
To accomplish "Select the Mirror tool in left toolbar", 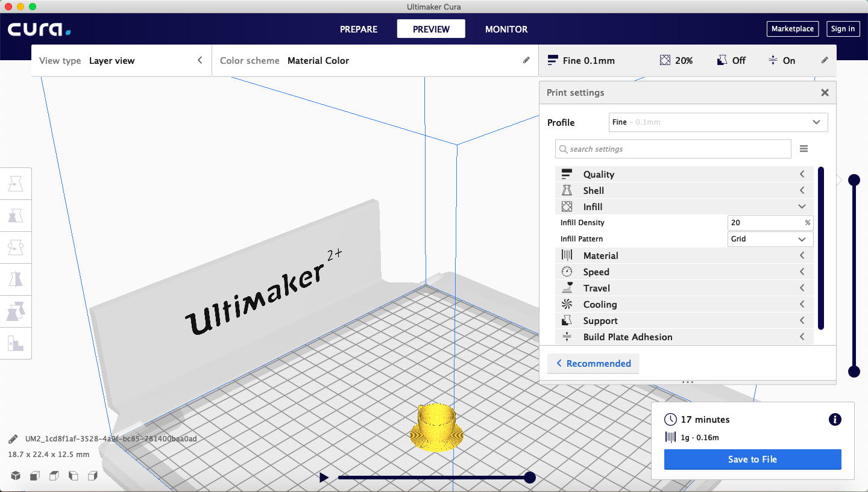I will pyautogui.click(x=16, y=279).
